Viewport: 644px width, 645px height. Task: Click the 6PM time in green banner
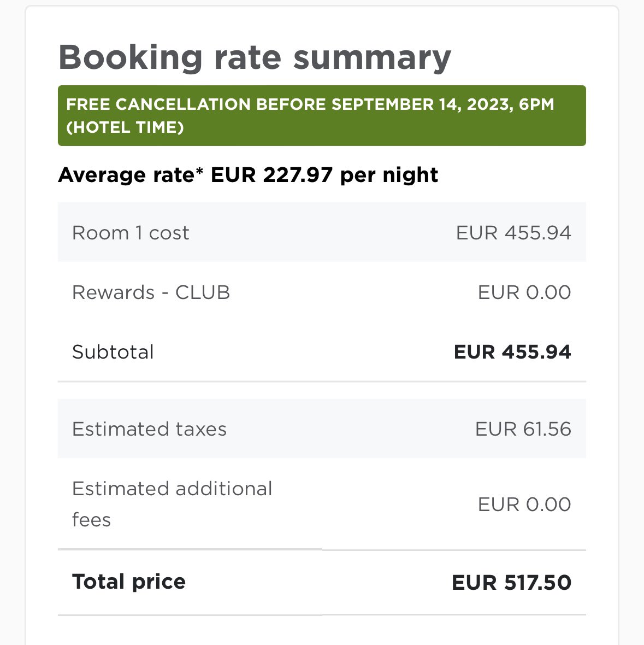click(x=536, y=104)
